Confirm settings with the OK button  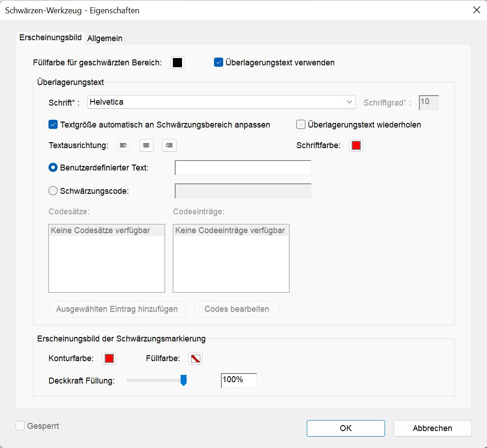coord(346,428)
